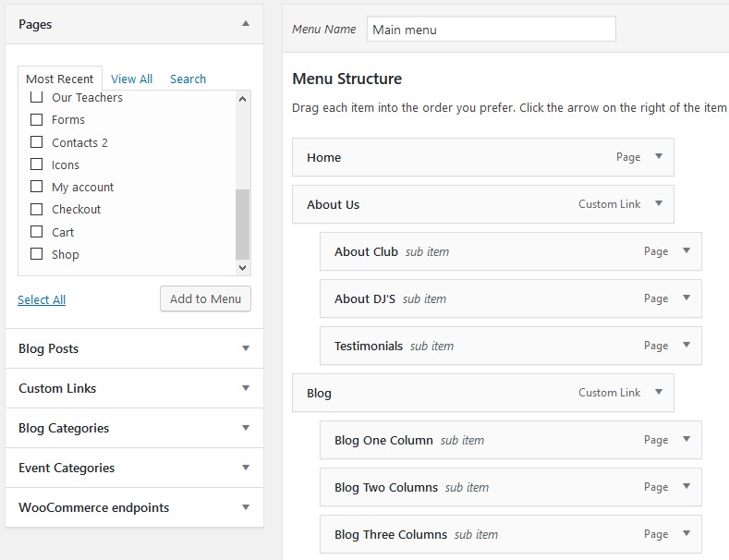Click the Add to Menu button

coord(205,299)
